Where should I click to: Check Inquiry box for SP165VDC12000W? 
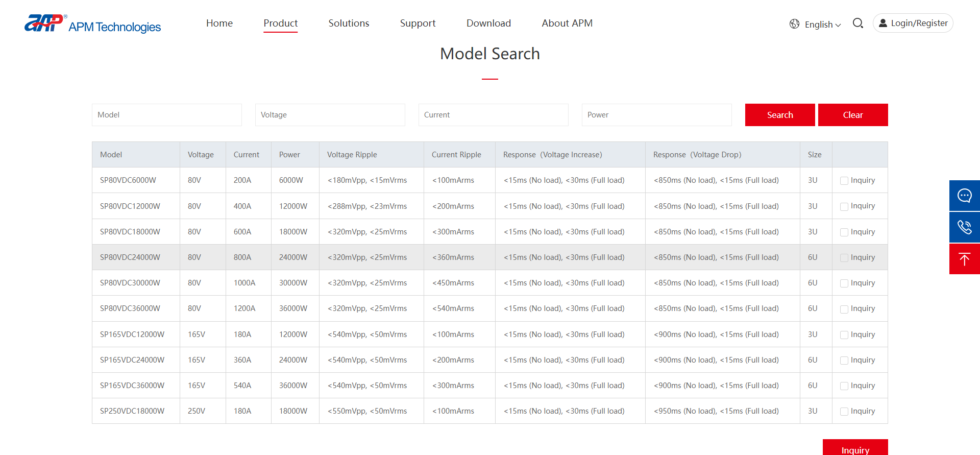(844, 335)
